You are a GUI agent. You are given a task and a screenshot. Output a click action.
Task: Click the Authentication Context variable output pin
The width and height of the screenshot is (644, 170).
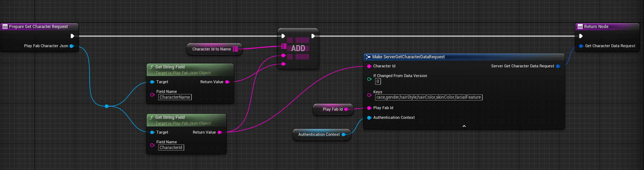pyautogui.click(x=344, y=135)
